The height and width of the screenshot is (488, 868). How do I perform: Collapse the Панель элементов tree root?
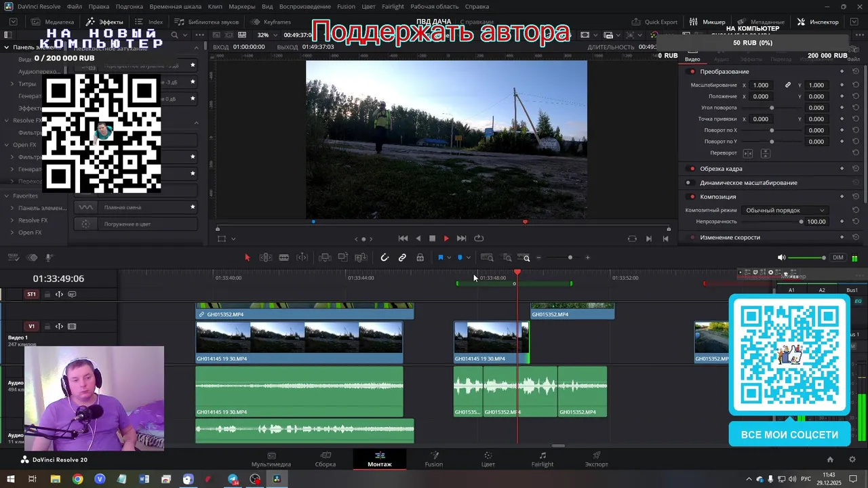pos(7,47)
